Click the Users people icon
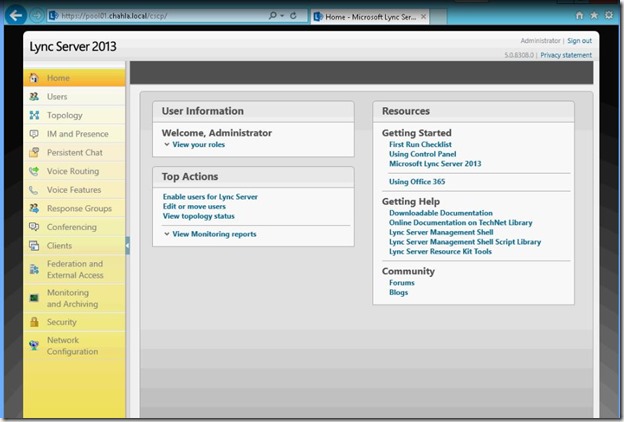 click(34, 96)
